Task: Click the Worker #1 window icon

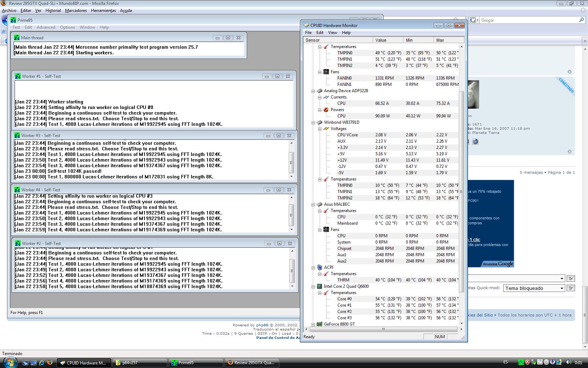Action: click(18, 76)
